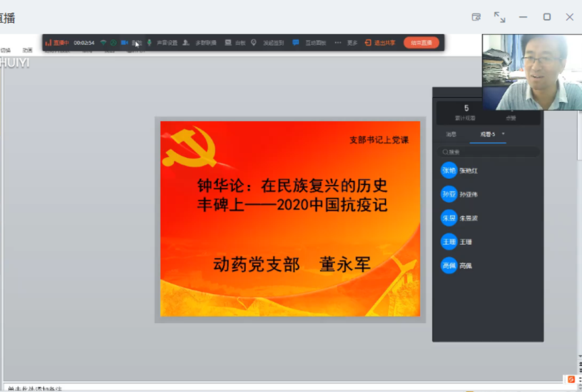Click the 白板 whiteboard icon
Screen dimensions: 582x392
(x=228, y=43)
